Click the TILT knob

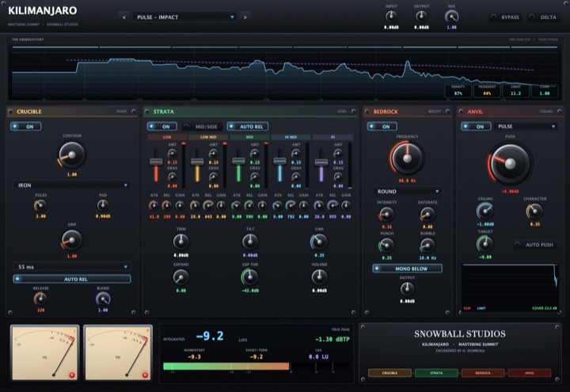250,242
